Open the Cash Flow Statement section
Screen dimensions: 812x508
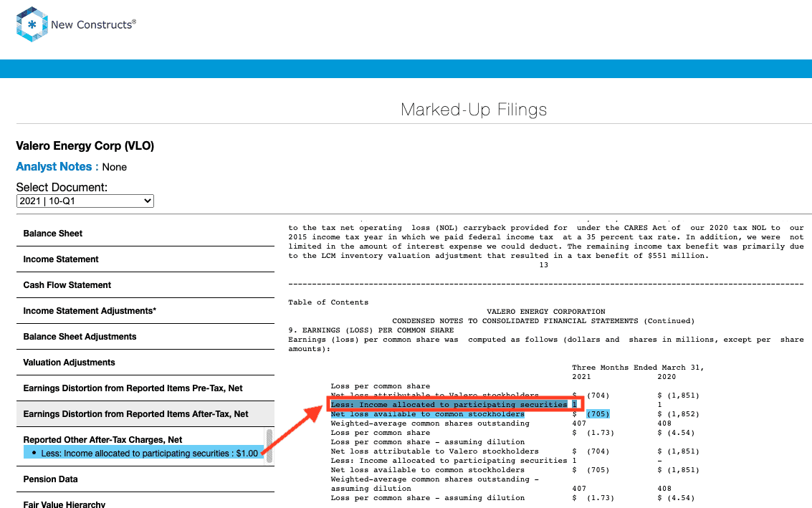pyautogui.click(x=145, y=285)
